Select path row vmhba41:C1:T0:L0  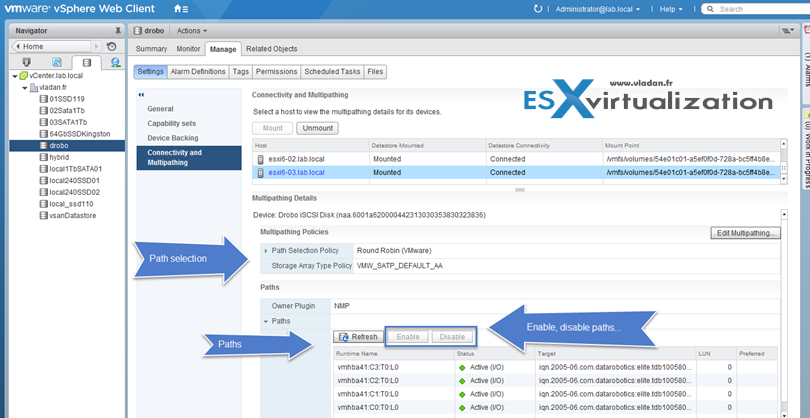coord(555,394)
